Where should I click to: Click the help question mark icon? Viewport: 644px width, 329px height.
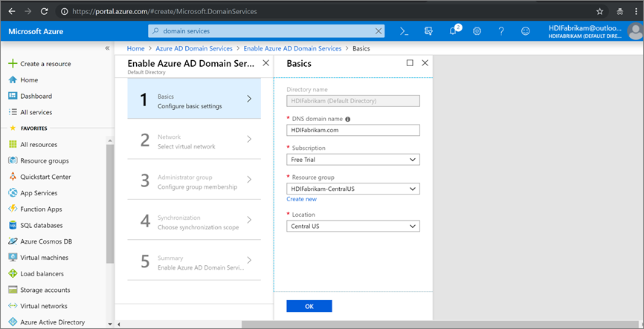[501, 31]
